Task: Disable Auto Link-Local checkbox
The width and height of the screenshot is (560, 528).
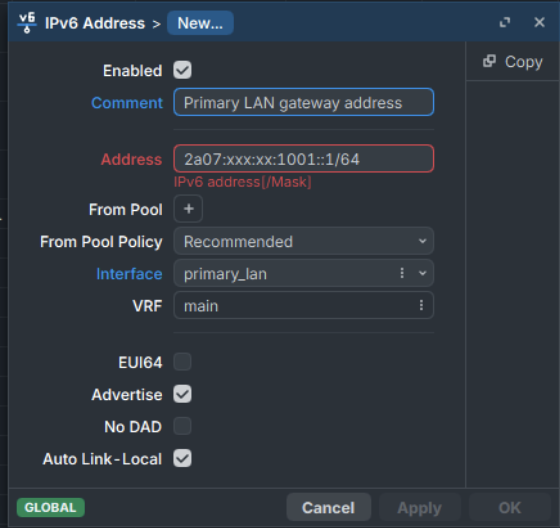Action: (182, 458)
